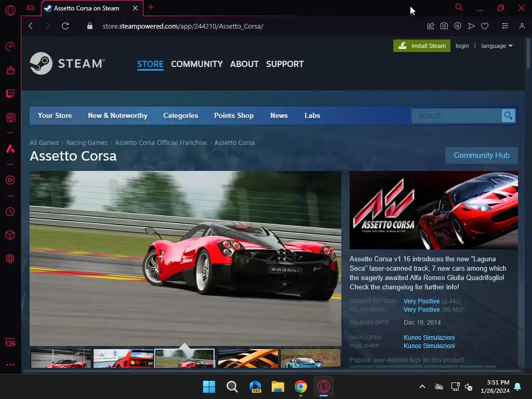532x399 pixels.
Task: Click the login link
Action: (x=462, y=46)
